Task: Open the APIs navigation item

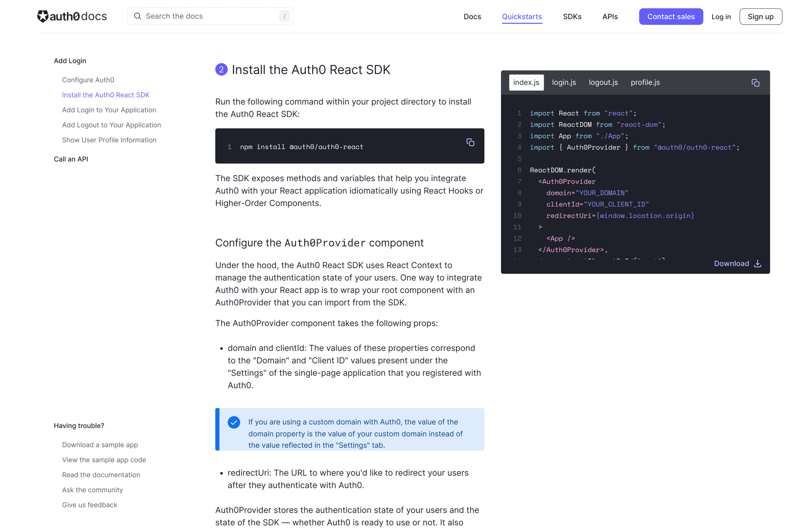Action: (x=610, y=17)
